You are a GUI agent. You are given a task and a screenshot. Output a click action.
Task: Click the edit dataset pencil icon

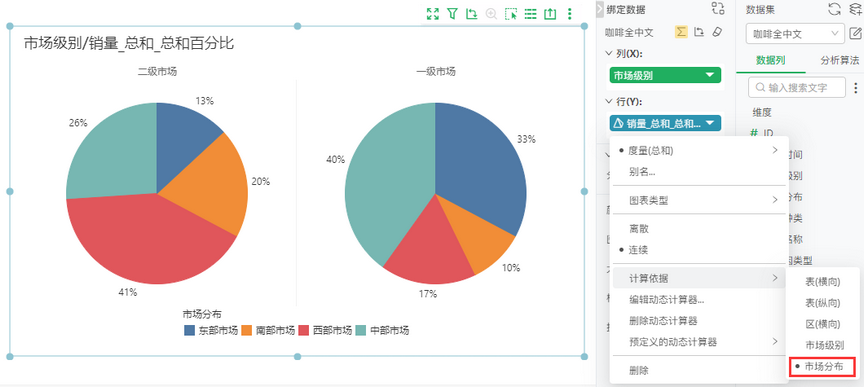click(856, 33)
